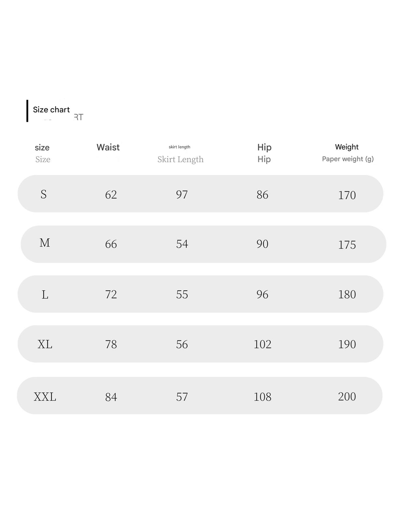This screenshot has height=532, width=401.
Task: Select the XXL size row label
Action: pos(45,397)
